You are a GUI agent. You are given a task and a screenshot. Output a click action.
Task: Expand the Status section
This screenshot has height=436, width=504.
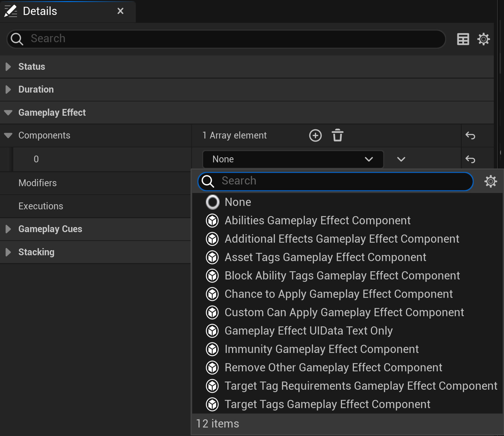(x=8, y=67)
